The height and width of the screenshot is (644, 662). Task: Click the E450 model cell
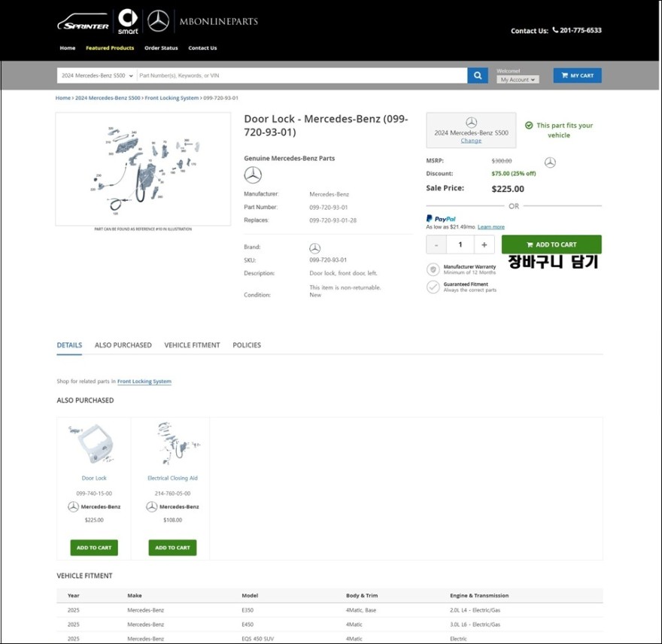pyautogui.click(x=247, y=624)
